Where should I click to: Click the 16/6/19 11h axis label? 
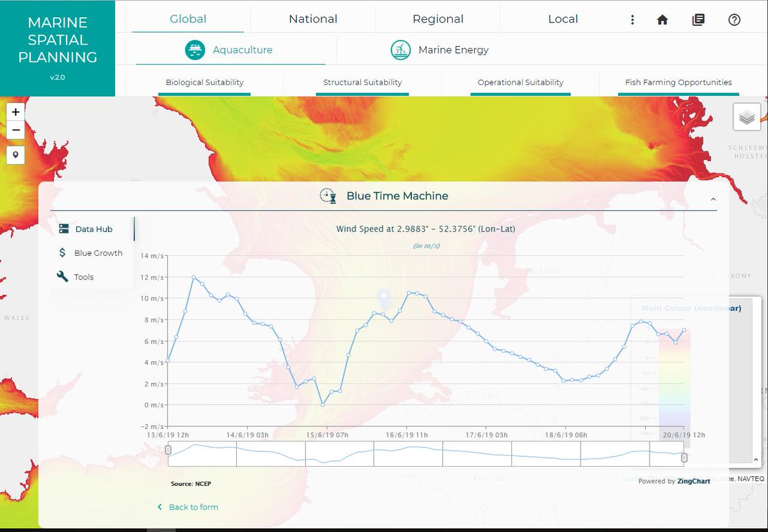(x=406, y=435)
